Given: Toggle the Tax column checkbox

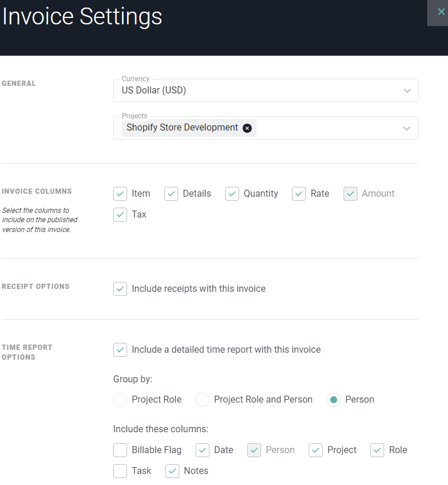Looking at the screenshot, I should click(120, 215).
